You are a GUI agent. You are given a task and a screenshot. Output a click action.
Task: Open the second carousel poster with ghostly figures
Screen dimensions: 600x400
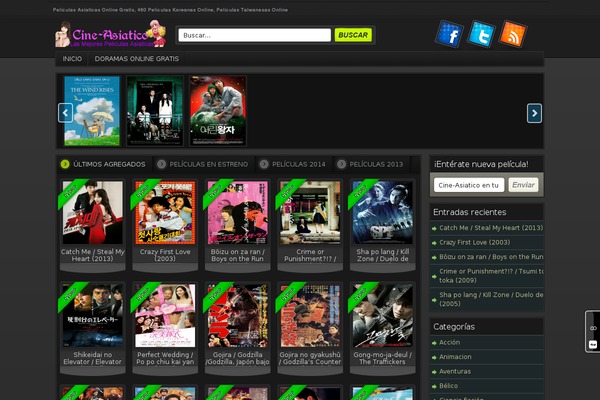155,111
